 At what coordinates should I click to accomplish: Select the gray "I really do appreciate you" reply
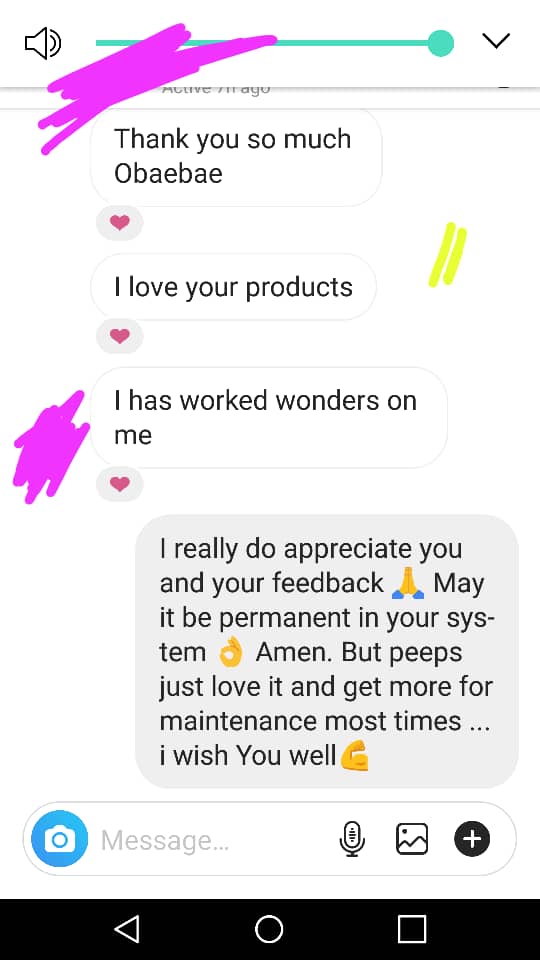click(x=327, y=651)
